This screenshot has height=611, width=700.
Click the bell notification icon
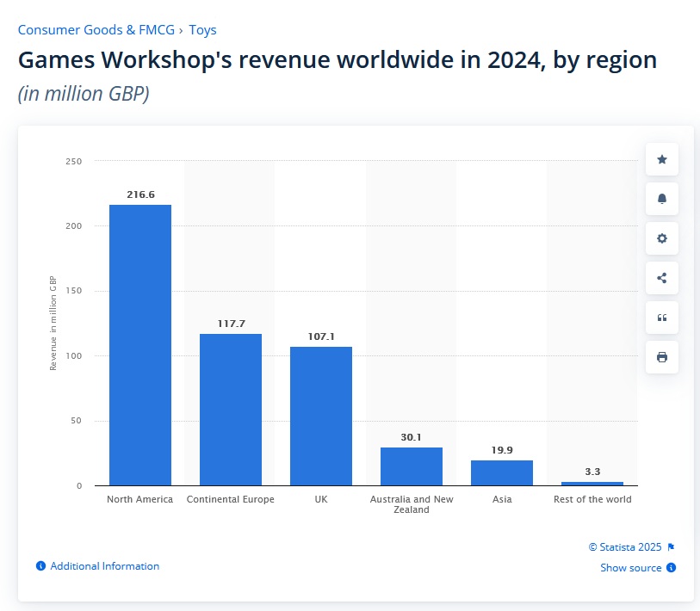pos(662,199)
